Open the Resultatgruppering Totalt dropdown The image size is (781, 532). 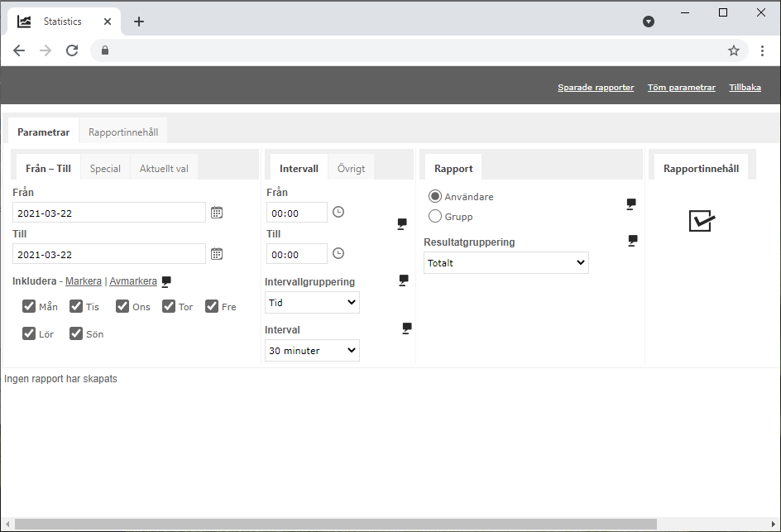[506, 262]
